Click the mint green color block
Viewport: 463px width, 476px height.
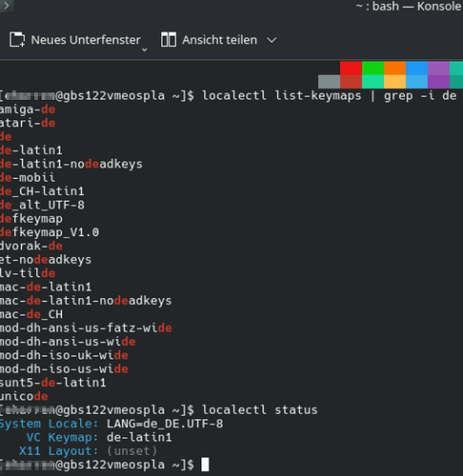372,82
